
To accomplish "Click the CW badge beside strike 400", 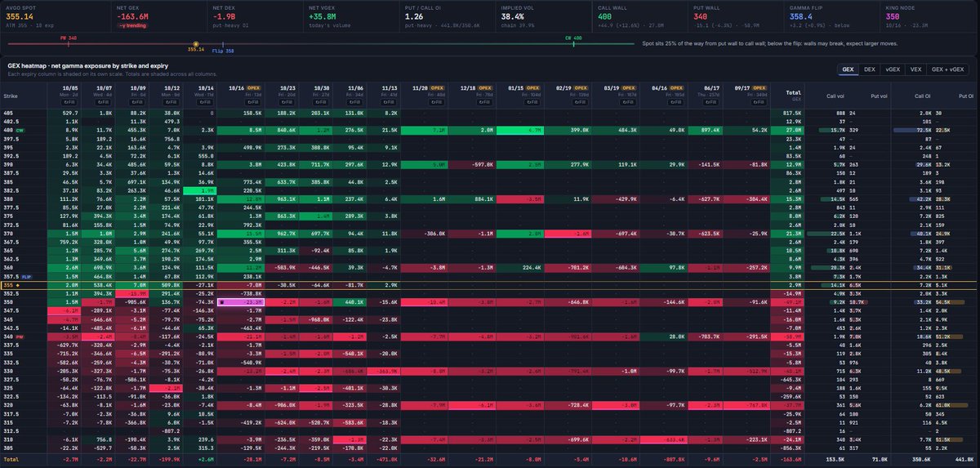I will coord(19,129).
